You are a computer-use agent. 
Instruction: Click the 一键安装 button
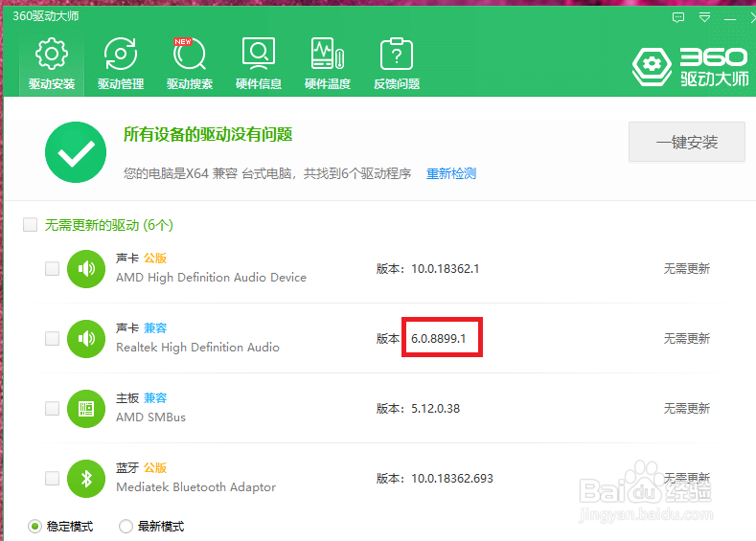tap(687, 142)
